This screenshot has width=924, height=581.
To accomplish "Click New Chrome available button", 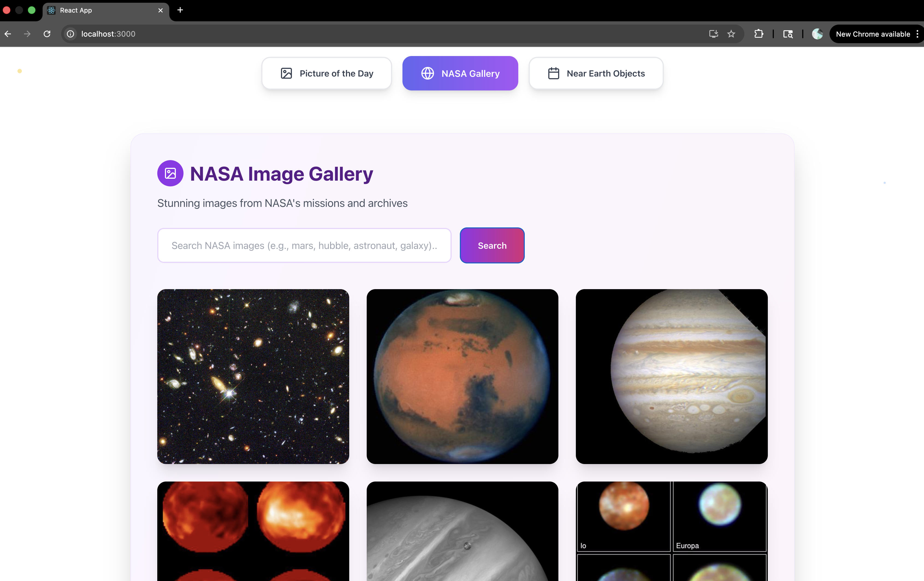I will [x=873, y=34].
